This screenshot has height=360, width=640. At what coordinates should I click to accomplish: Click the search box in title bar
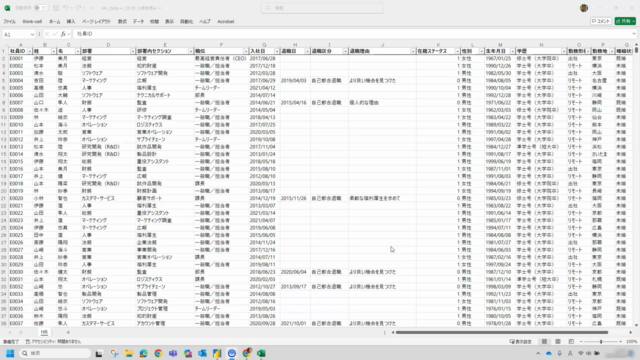pyautogui.click(x=322, y=8)
